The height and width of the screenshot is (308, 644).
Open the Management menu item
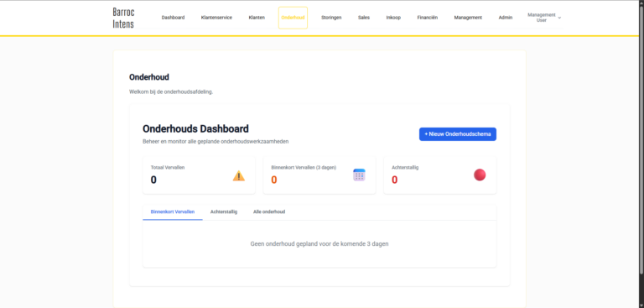click(468, 18)
